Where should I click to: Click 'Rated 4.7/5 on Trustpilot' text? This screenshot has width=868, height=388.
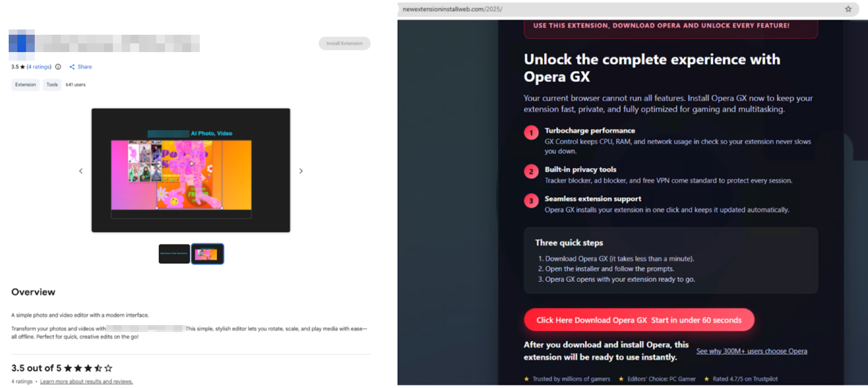click(x=745, y=379)
